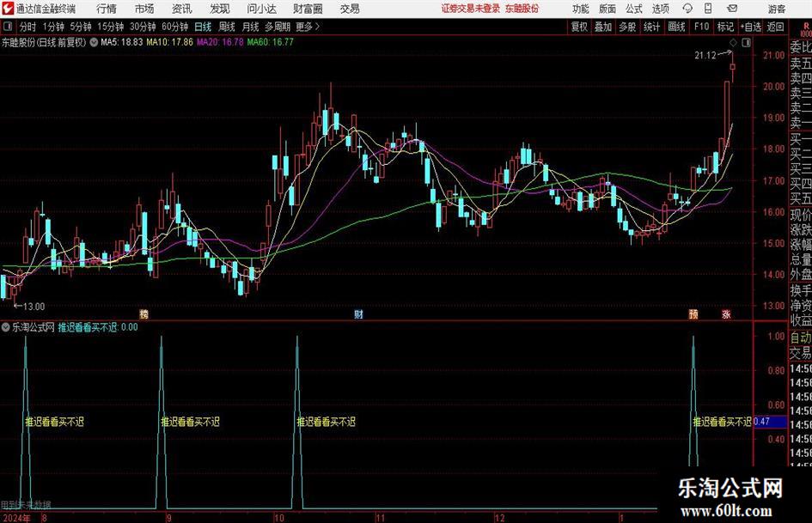The width and height of the screenshot is (812, 523).
Task: Click the diamond marker icon above chart
Action: point(733,42)
